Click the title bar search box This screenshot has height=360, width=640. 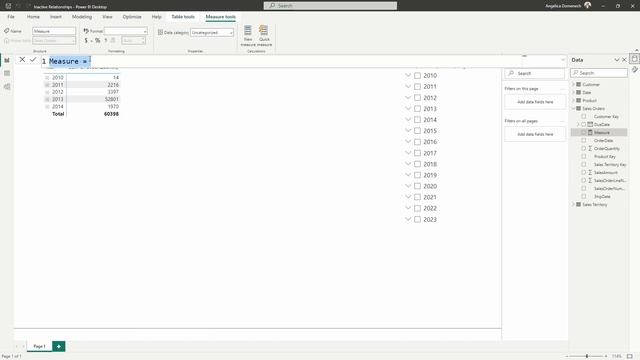(x=330, y=6)
